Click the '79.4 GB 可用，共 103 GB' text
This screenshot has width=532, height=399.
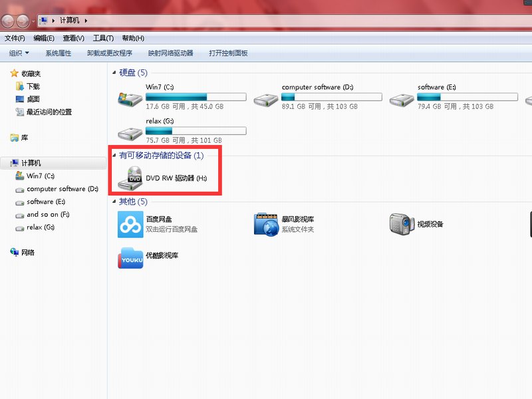pyautogui.click(x=456, y=106)
